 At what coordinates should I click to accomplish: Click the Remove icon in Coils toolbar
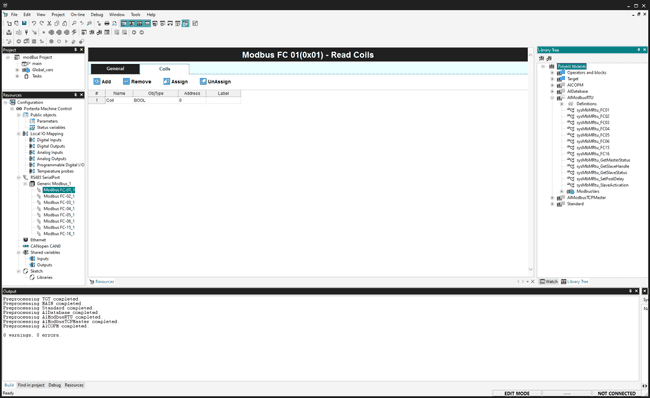point(126,82)
